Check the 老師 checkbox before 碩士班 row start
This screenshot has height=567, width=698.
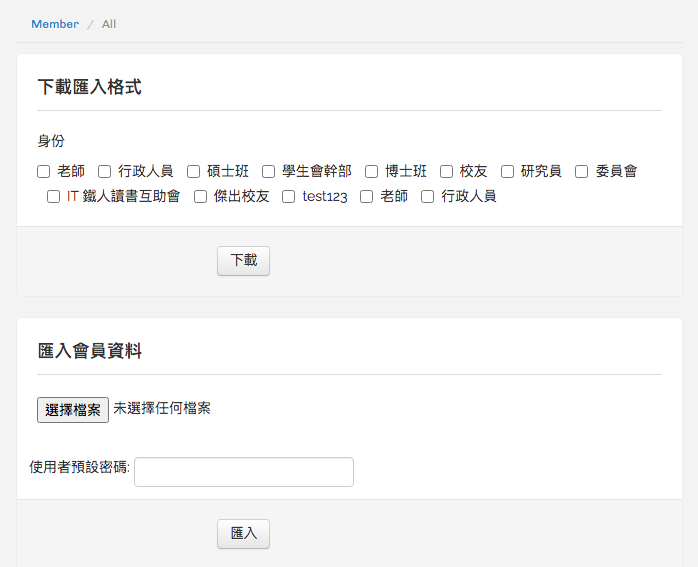click(44, 171)
